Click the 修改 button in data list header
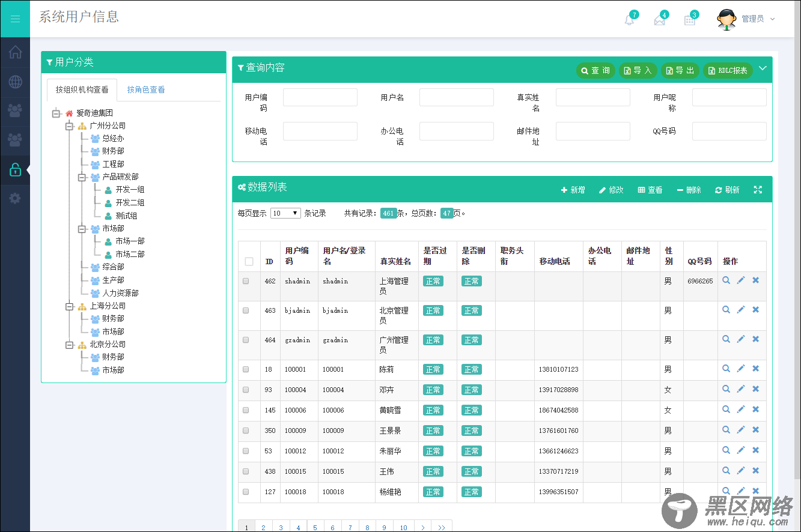The width and height of the screenshot is (801, 532). [x=611, y=190]
